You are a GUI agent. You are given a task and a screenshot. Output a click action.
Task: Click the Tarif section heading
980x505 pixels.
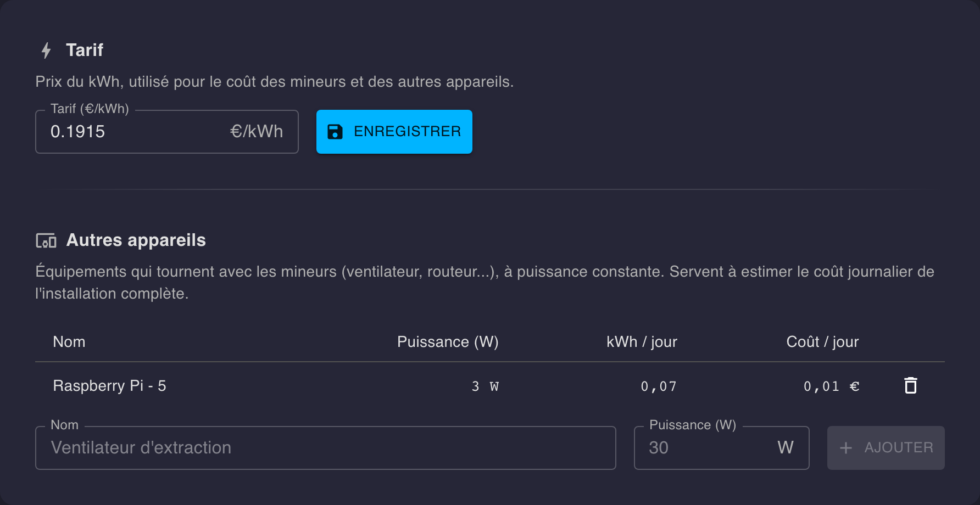85,50
